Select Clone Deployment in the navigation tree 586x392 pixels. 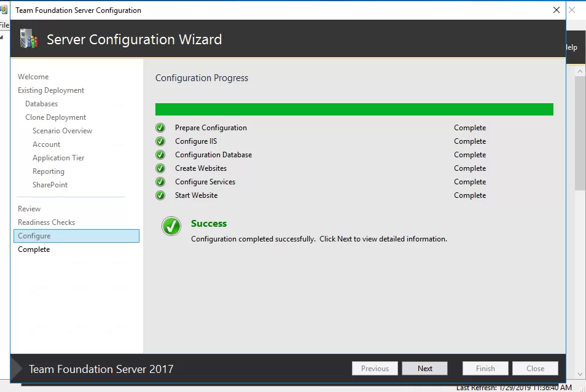[55, 117]
